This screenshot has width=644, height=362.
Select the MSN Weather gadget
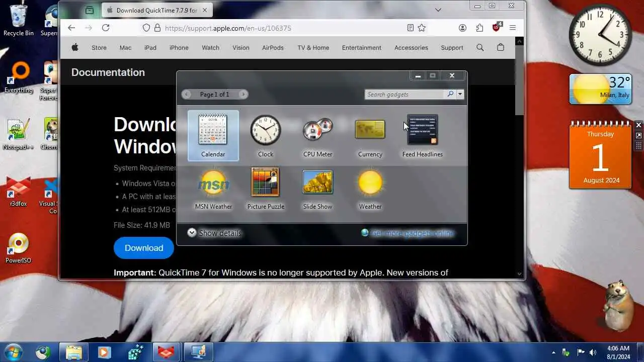click(x=213, y=188)
